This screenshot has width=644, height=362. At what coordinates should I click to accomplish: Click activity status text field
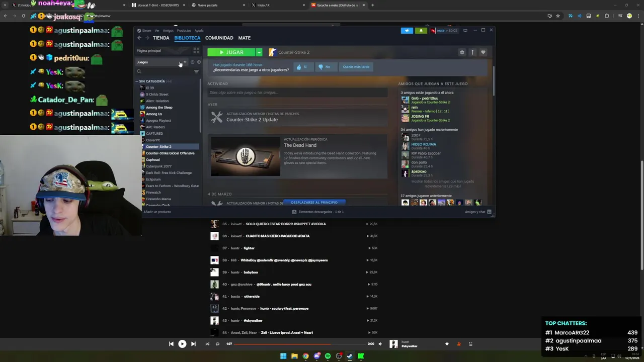coord(297,93)
